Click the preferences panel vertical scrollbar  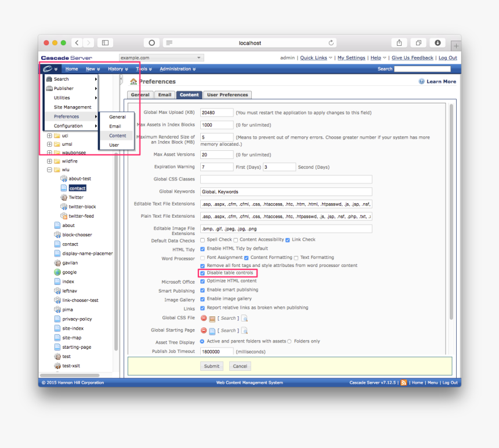tap(451, 212)
